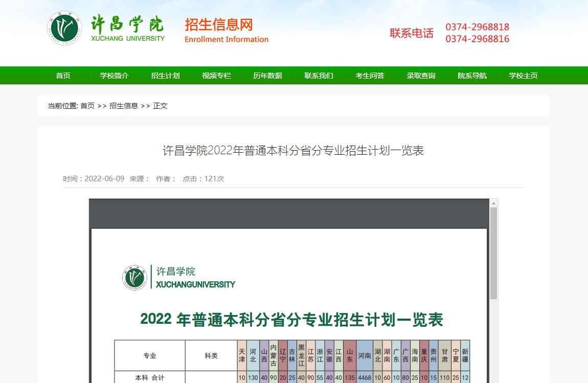Click the 招生信息 breadcrumb link
Image resolution: width=588 pixels, height=383 pixels.
[123, 106]
